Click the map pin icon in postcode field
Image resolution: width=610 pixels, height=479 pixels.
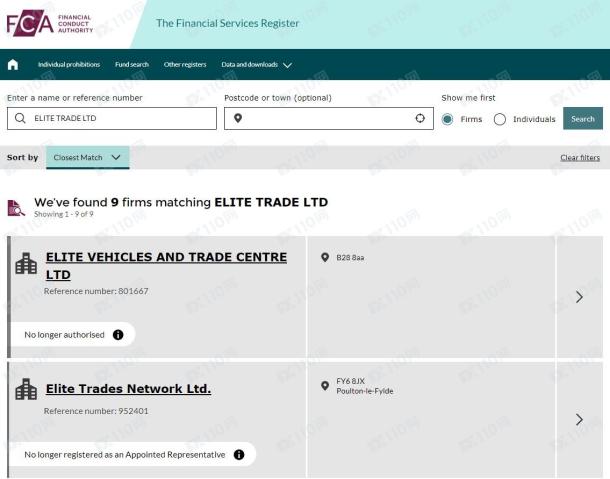(238, 118)
